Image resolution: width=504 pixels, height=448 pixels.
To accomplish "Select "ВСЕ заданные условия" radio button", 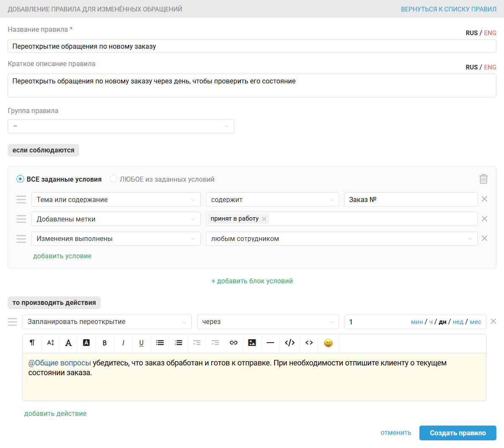I will point(20,179).
